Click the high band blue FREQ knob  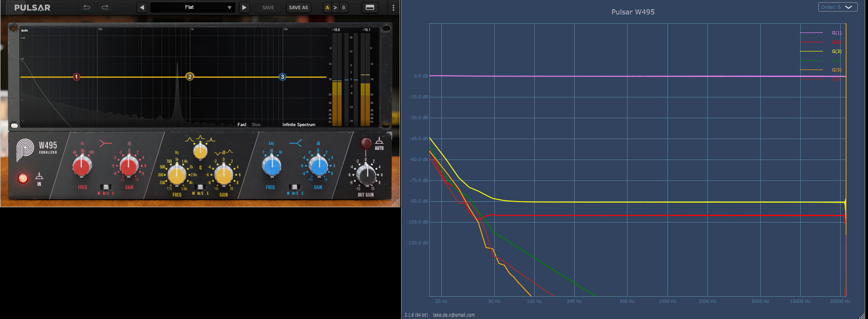point(272,166)
